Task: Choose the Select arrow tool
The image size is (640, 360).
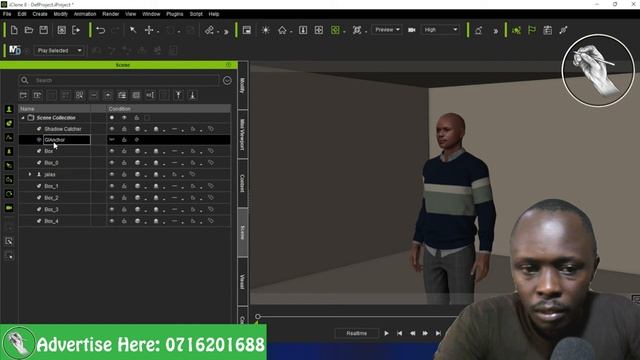Action: click(133, 30)
